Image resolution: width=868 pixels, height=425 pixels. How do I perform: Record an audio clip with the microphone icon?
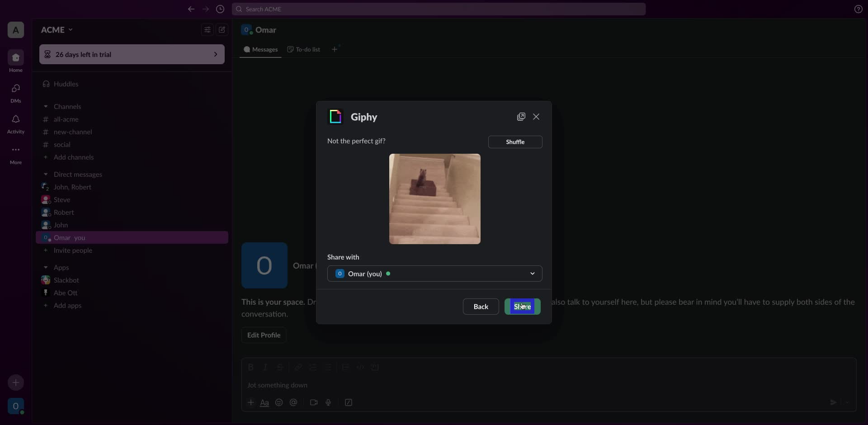click(x=329, y=402)
